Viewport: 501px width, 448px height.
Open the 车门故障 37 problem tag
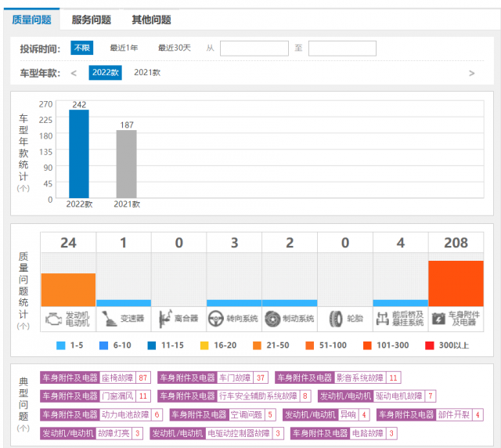[x=213, y=378]
